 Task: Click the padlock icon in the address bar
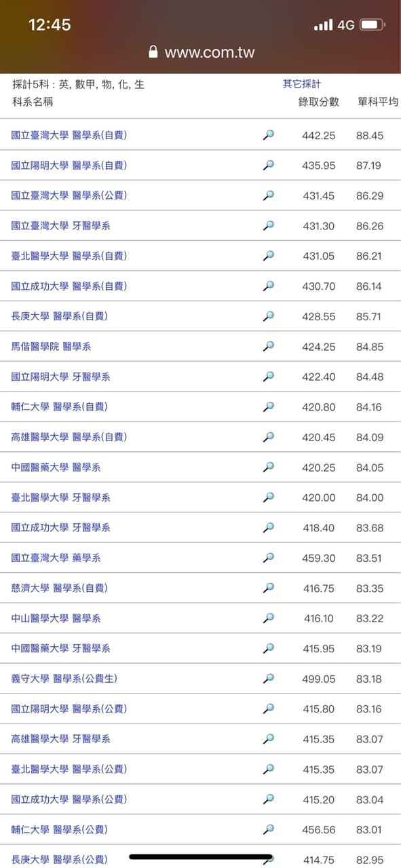coord(153,51)
